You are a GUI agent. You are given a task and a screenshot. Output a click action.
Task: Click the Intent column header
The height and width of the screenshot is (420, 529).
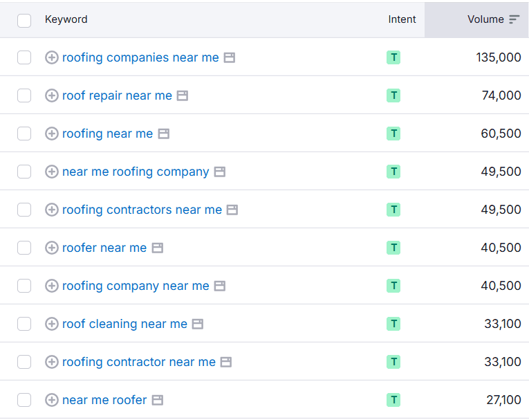pyautogui.click(x=402, y=19)
